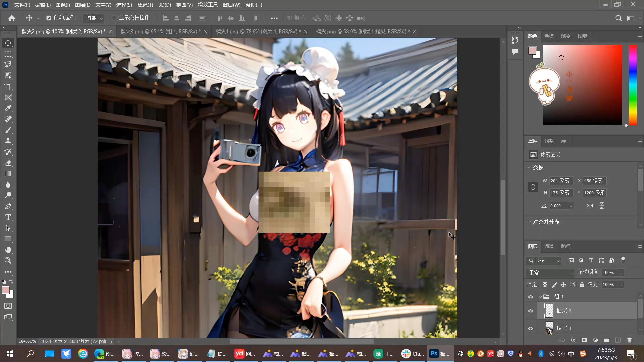Enable 显示变换控件 checkbox

114,18
